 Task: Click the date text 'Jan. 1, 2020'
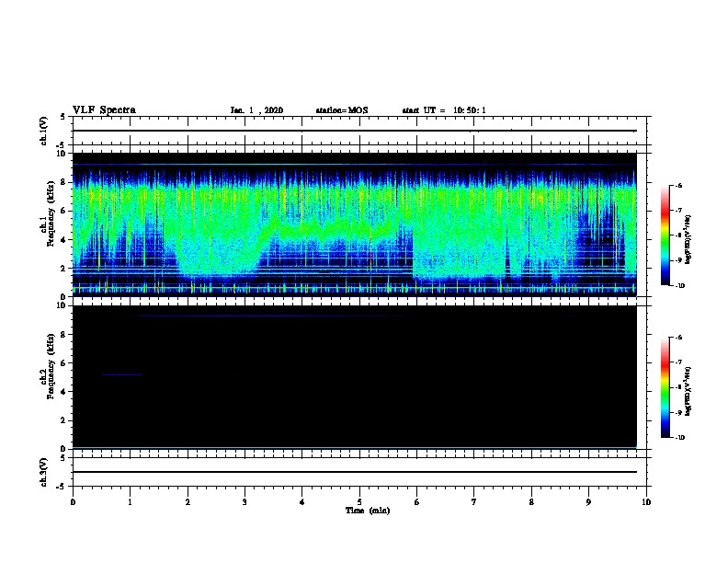pyautogui.click(x=256, y=110)
